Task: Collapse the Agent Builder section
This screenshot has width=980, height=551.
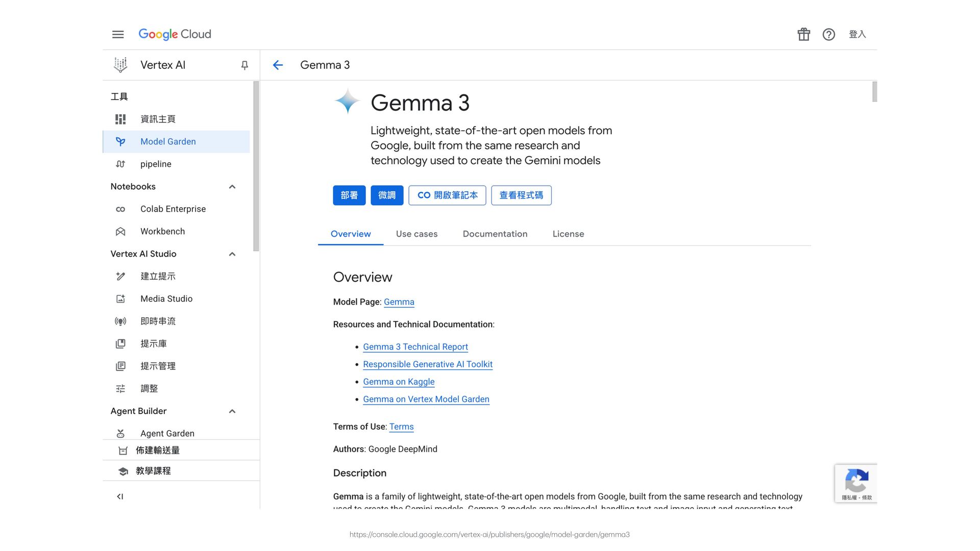Action: click(232, 411)
